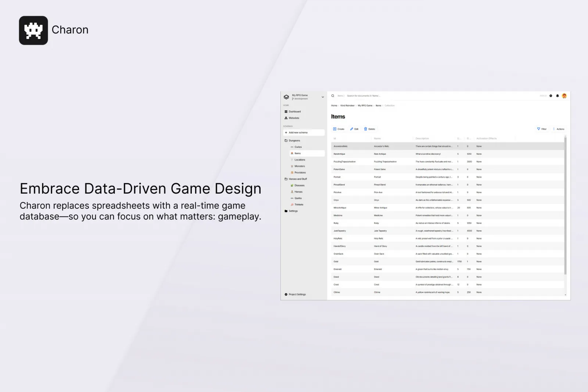Select the PuzzlingTrapezohedron row id
588x392 pixels.
(344, 162)
